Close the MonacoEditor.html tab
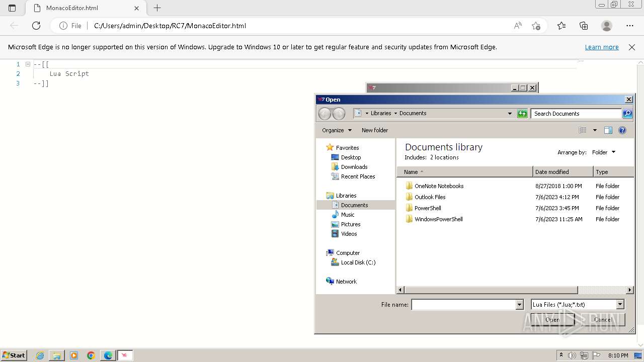Viewport: 644px width, 362px height. click(x=136, y=8)
